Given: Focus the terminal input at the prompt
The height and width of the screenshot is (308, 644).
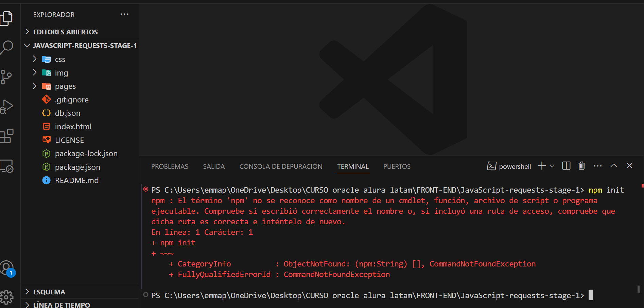Looking at the screenshot, I should (x=591, y=295).
